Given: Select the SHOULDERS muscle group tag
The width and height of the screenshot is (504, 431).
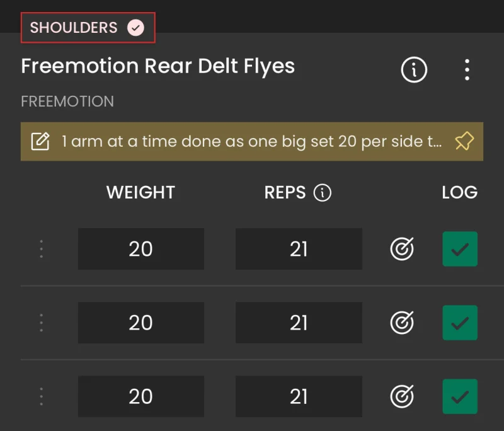Looking at the screenshot, I should (88, 28).
